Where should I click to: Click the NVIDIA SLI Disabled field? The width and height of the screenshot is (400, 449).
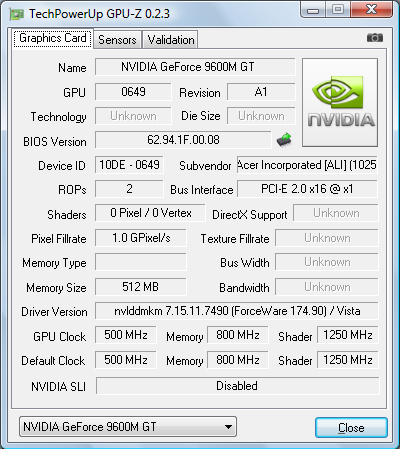pyautogui.click(x=237, y=386)
